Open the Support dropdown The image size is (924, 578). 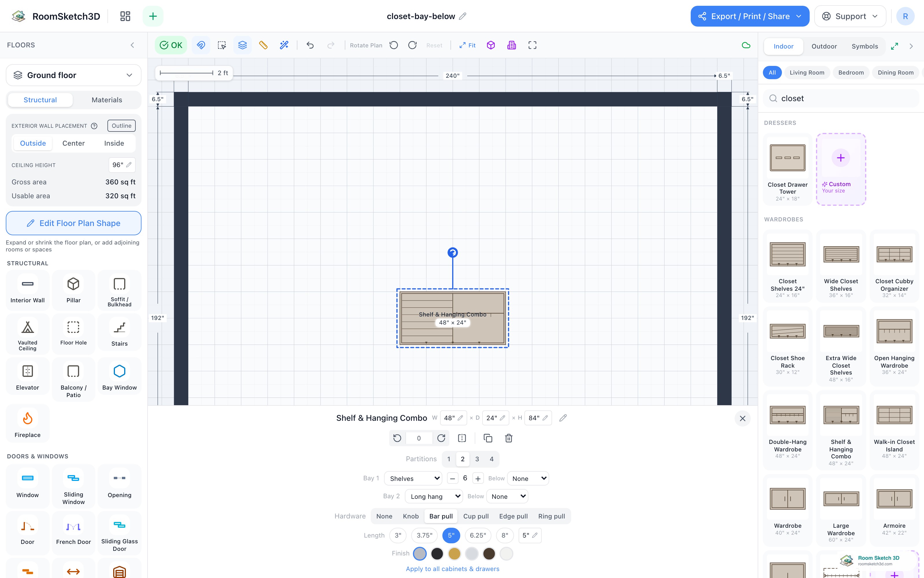(850, 16)
